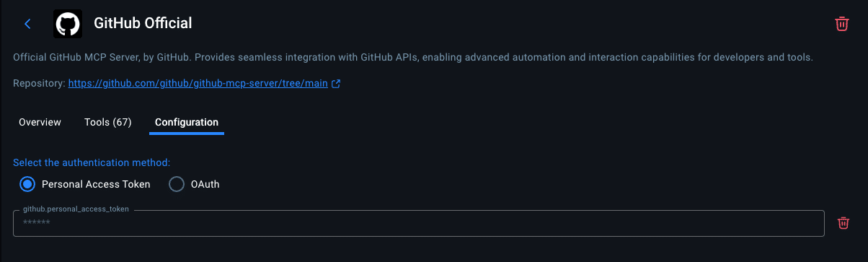The width and height of the screenshot is (868, 262).
Task: Click the Personal Access Token label text
Action: (x=97, y=184)
